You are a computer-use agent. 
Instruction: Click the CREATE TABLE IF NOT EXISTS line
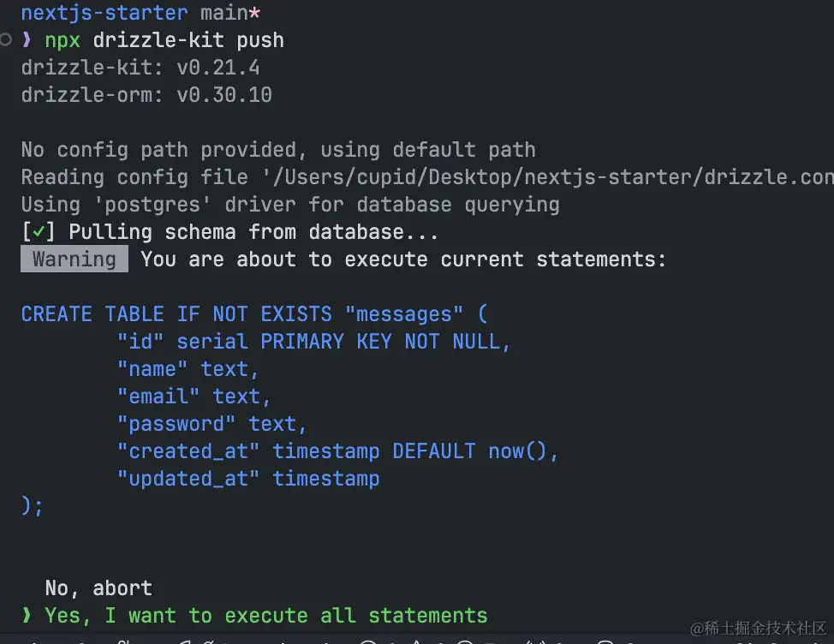pyautogui.click(x=254, y=313)
